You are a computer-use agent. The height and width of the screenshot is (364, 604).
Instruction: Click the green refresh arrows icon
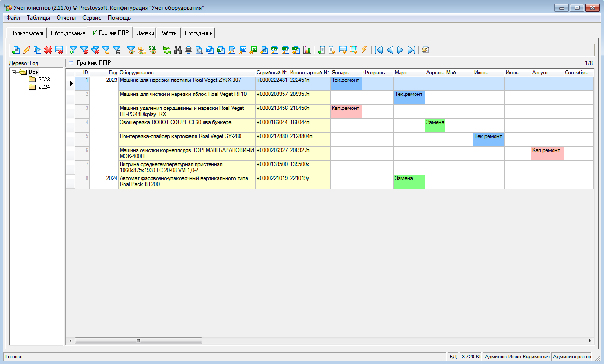coord(167,50)
